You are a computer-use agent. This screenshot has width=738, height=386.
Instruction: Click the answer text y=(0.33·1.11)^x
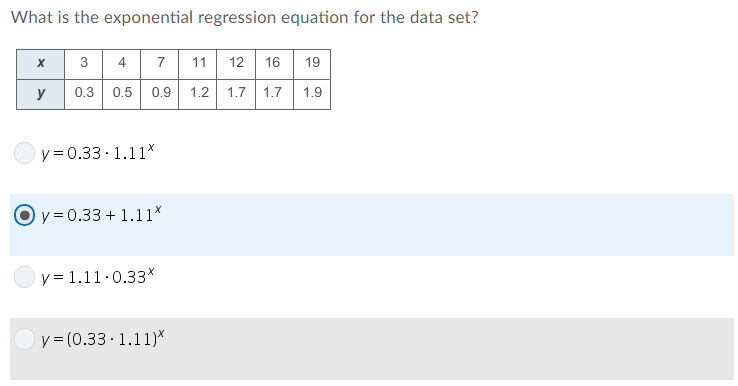103,338
